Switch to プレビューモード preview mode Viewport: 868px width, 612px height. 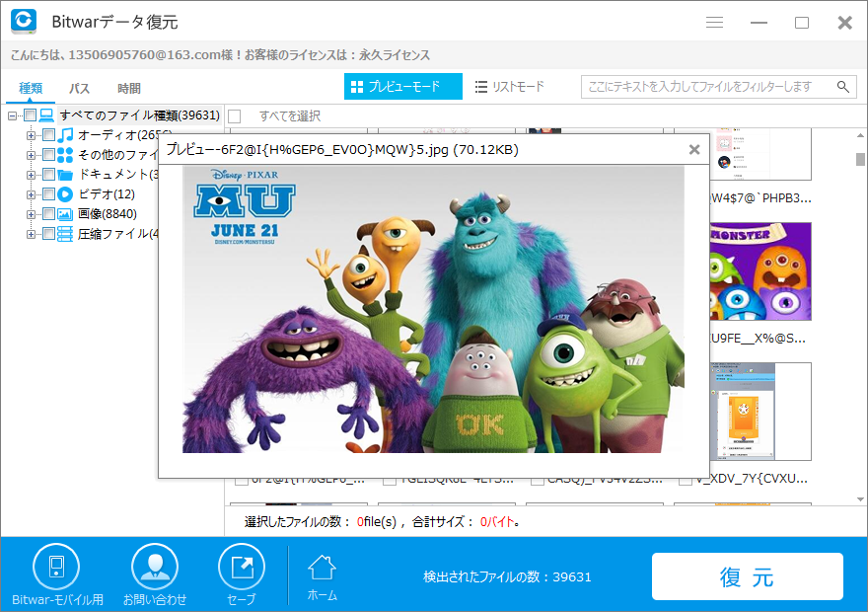pyautogui.click(x=403, y=87)
